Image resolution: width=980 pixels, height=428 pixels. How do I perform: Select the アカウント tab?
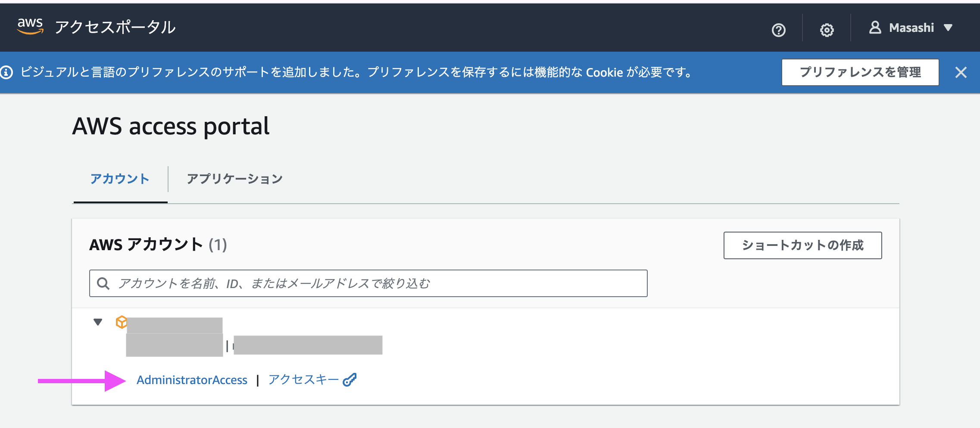point(120,179)
